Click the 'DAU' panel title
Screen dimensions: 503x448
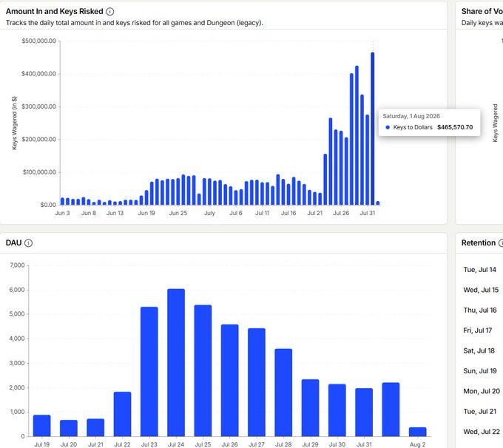click(x=13, y=242)
